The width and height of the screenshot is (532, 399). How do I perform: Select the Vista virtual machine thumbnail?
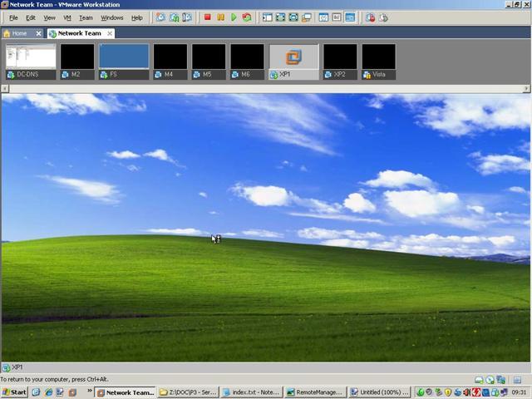(x=378, y=57)
